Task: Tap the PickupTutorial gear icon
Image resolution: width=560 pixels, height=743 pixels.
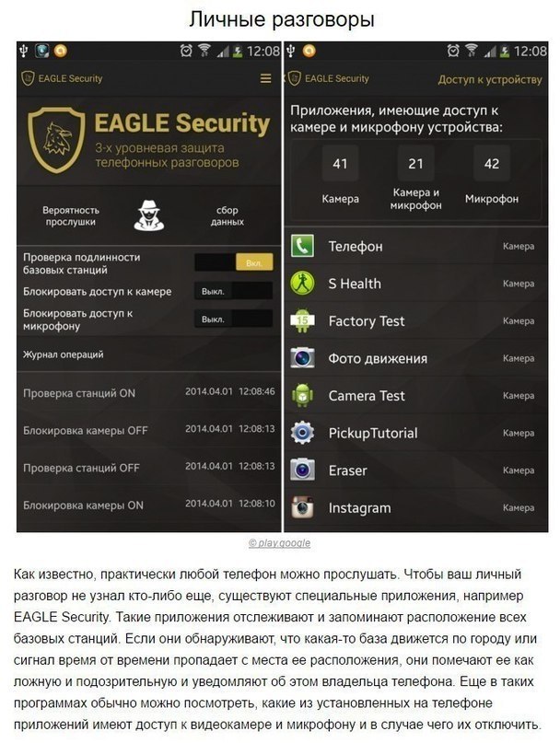Action: tap(302, 433)
